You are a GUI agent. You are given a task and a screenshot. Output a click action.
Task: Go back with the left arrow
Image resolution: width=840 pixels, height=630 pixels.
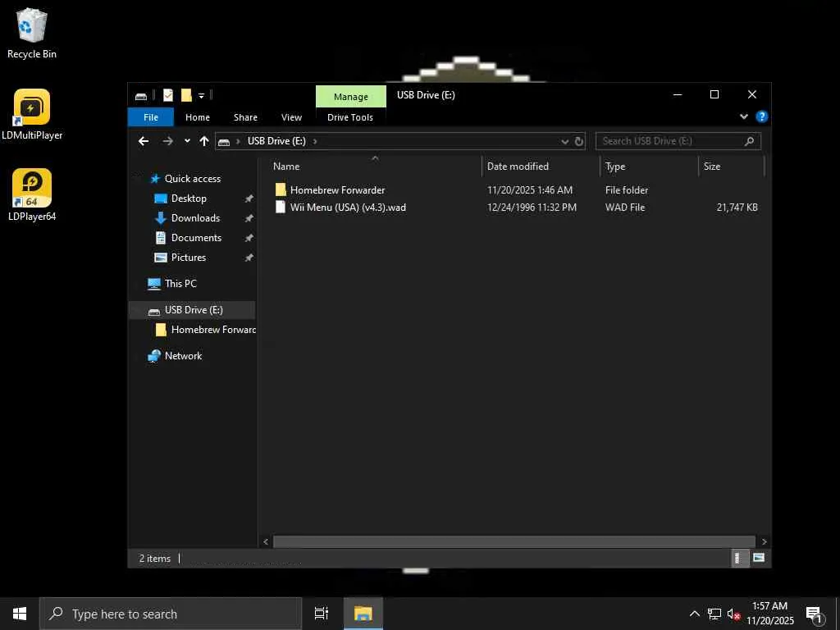[x=144, y=141]
